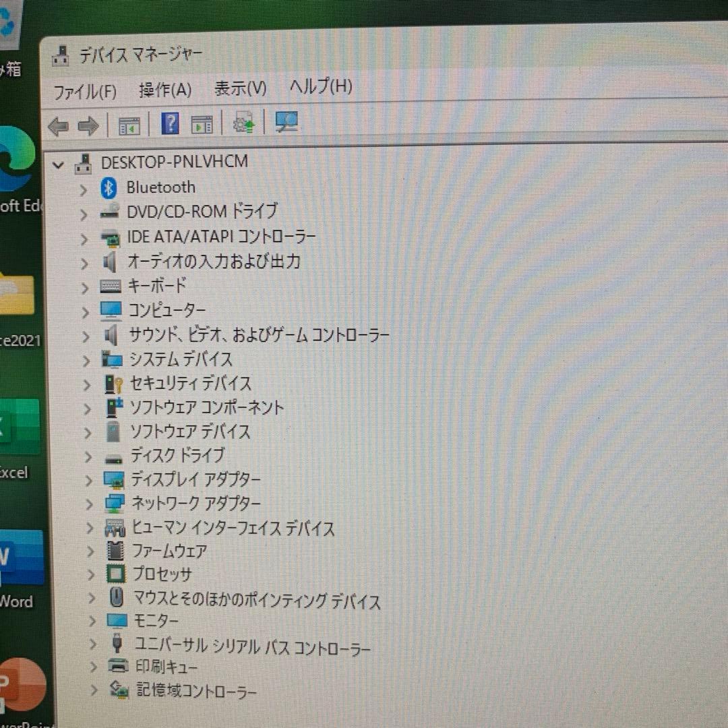Select the モニター monitor icon
Image resolution: width=728 pixels, height=728 pixels.
tap(117, 620)
